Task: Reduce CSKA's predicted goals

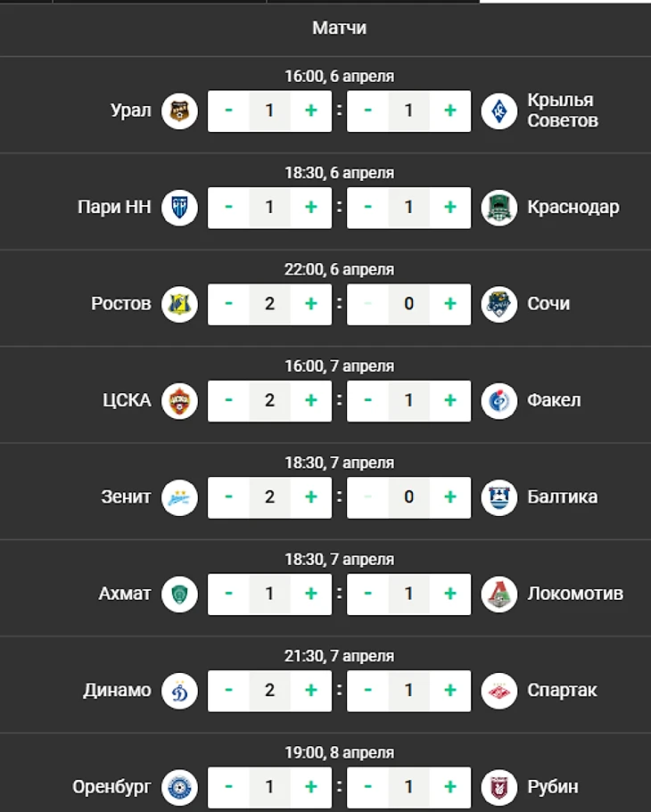Action: point(229,400)
